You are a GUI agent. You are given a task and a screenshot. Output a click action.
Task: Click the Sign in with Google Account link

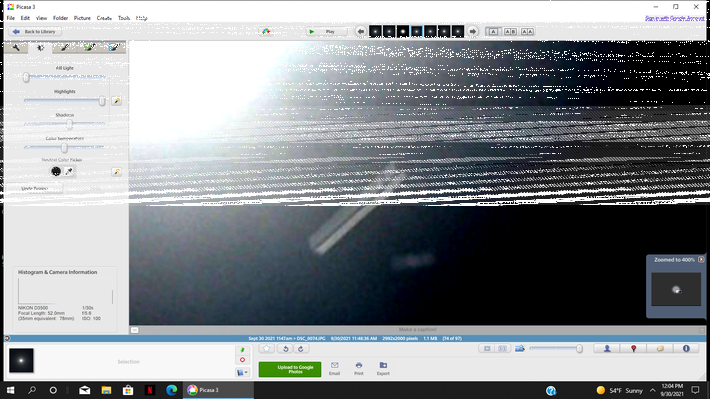tap(675, 18)
